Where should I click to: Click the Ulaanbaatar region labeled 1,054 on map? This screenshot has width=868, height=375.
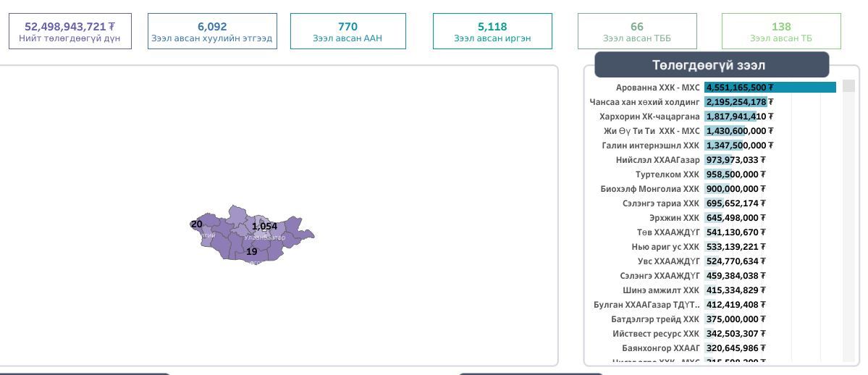click(x=264, y=227)
